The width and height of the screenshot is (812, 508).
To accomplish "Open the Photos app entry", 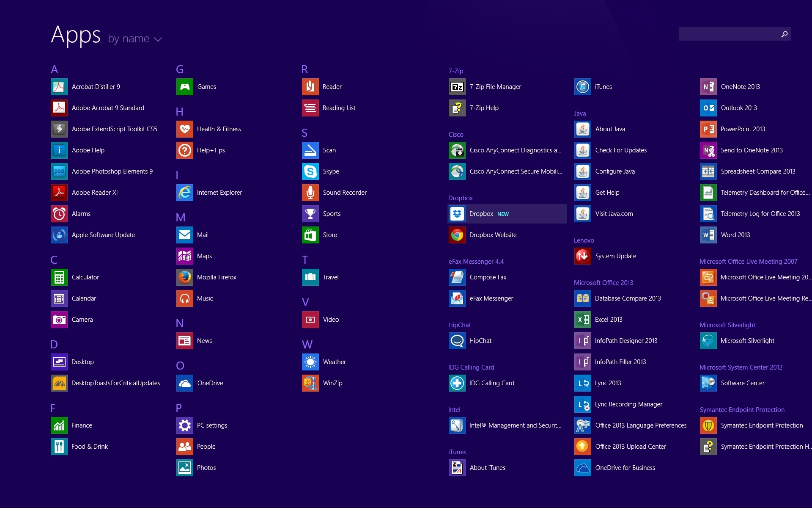I will [x=196, y=468].
